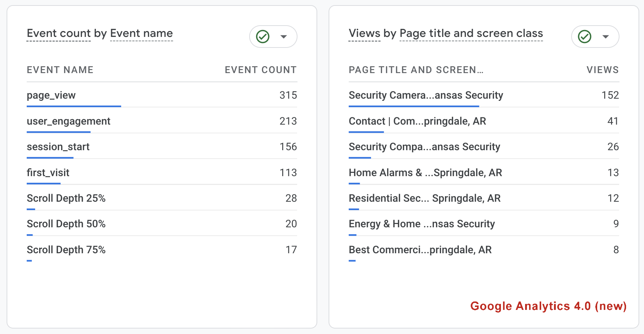Open the Event count metric selector
This screenshot has height=334, width=644.
coord(59,33)
